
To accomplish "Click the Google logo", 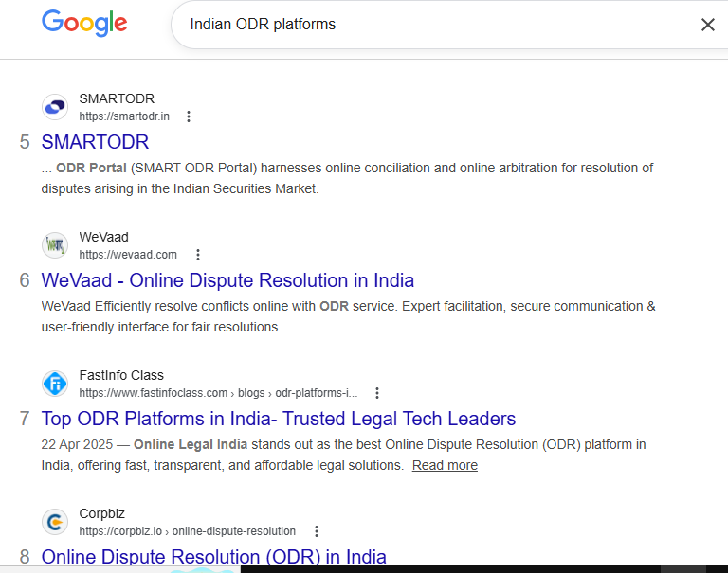I will pos(84,23).
